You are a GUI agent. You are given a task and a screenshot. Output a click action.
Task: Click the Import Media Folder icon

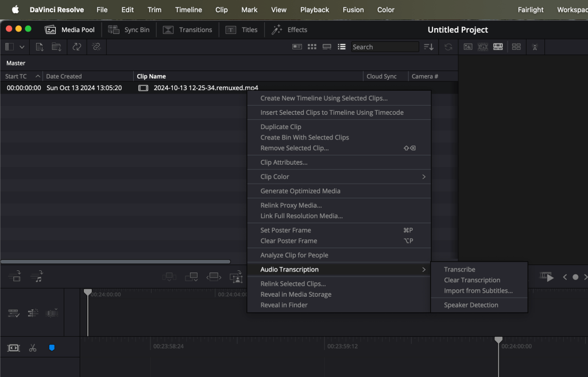coord(56,47)
